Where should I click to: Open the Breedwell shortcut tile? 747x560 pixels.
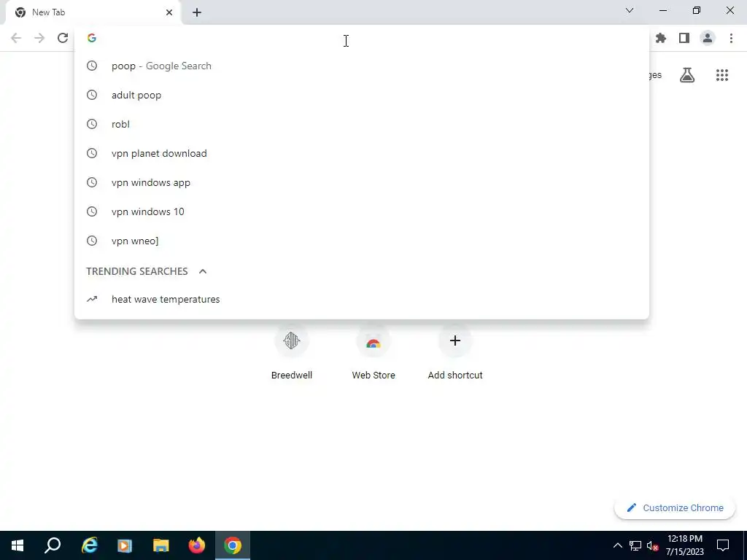[292, 353]
